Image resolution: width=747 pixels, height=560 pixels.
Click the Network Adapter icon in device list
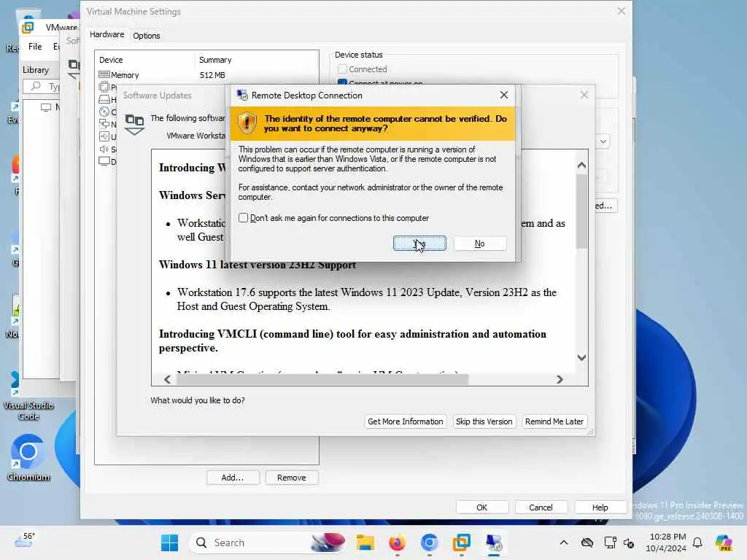(104, 124)
